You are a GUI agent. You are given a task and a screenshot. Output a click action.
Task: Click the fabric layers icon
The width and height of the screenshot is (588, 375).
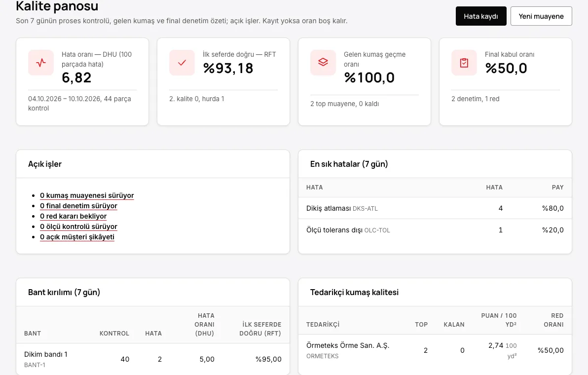[x=323, y=63]
